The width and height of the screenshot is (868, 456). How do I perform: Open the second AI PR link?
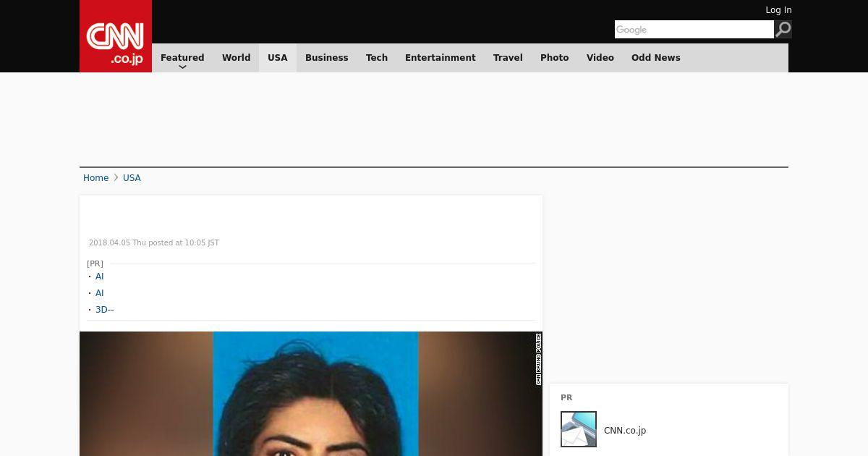pos(100,293)
